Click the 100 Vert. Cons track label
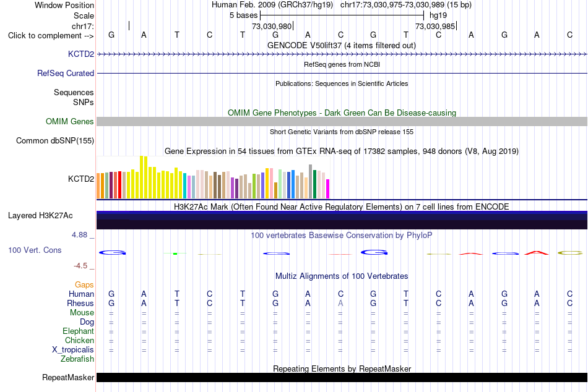 coord(35,250)
